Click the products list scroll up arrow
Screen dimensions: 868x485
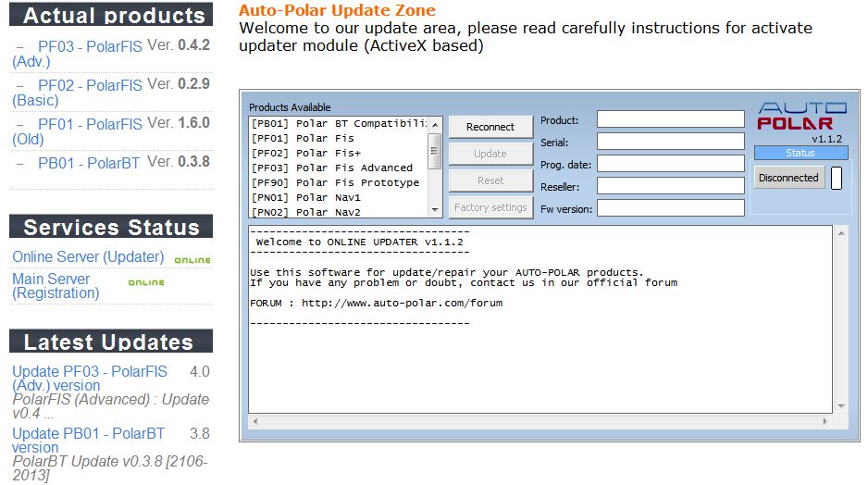tap(435, 125)
